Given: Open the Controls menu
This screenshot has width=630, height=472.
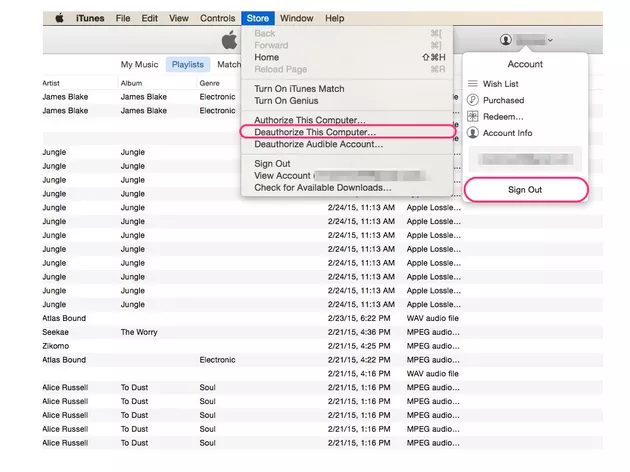Looking at the screenshot, I should [217, 18].
